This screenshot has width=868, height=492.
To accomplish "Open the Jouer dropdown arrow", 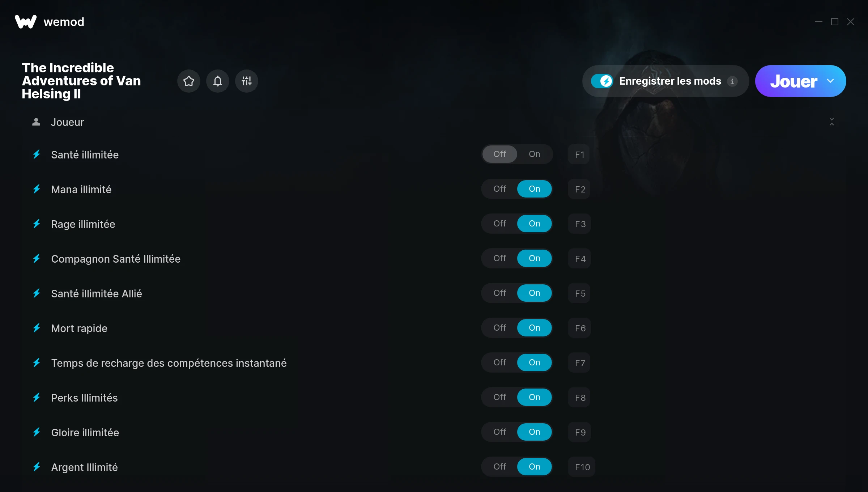I will click(830, 81).
